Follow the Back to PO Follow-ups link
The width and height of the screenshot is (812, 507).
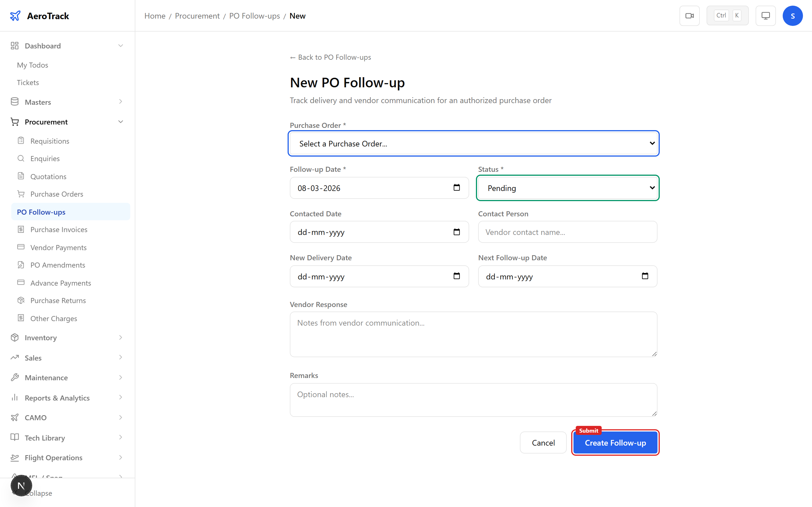[330, 57]
